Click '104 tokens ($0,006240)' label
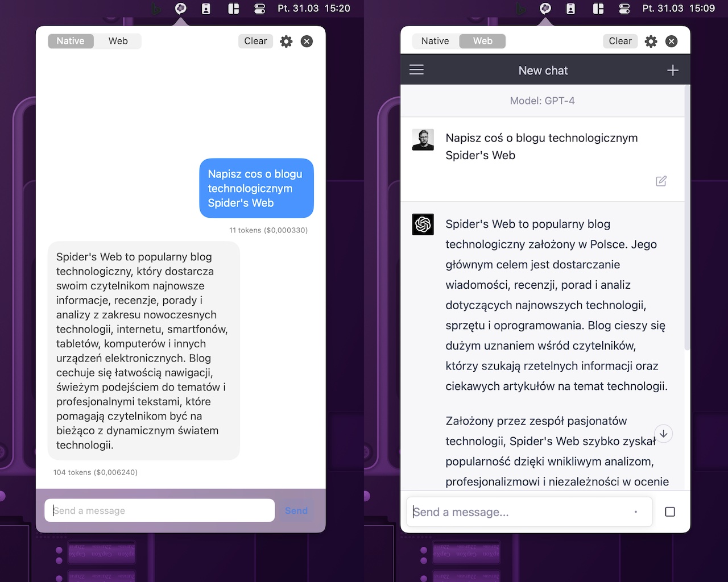The height and width of the screenshot is (582, 728). point(96,472)
